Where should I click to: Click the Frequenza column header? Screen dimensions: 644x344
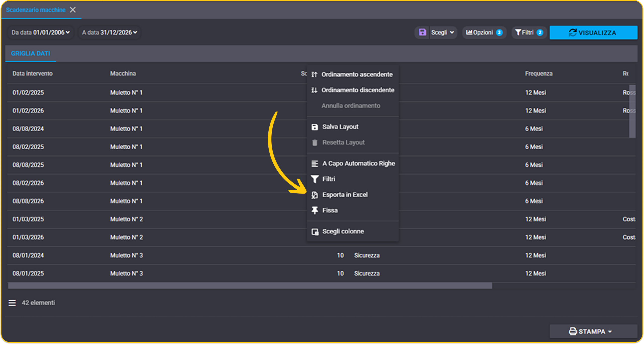[539, 74]
